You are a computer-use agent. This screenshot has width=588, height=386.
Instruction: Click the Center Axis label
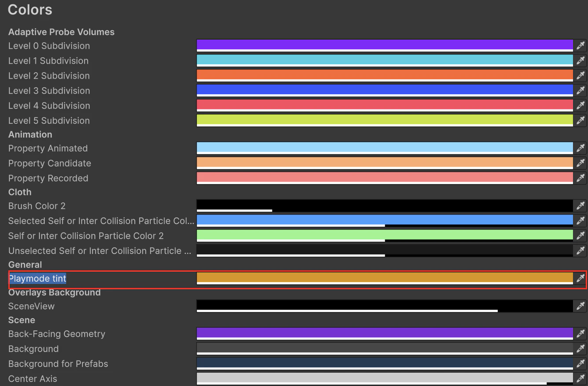click(x=33, y=379)
